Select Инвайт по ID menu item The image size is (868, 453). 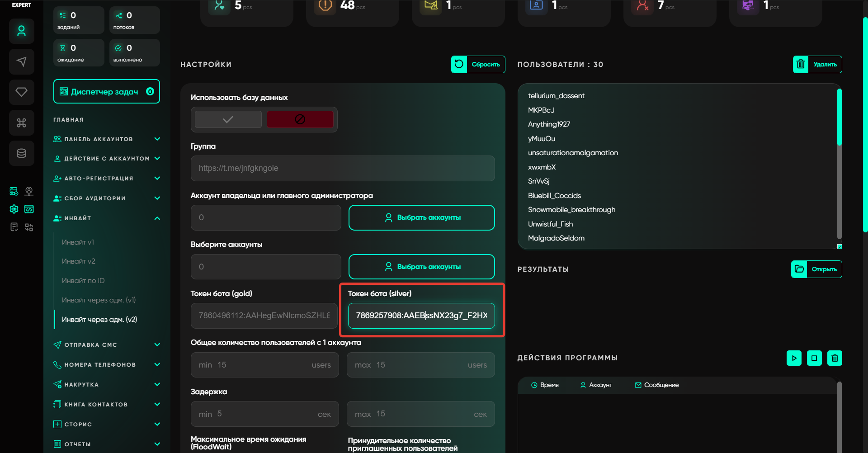tap(83, 281)
